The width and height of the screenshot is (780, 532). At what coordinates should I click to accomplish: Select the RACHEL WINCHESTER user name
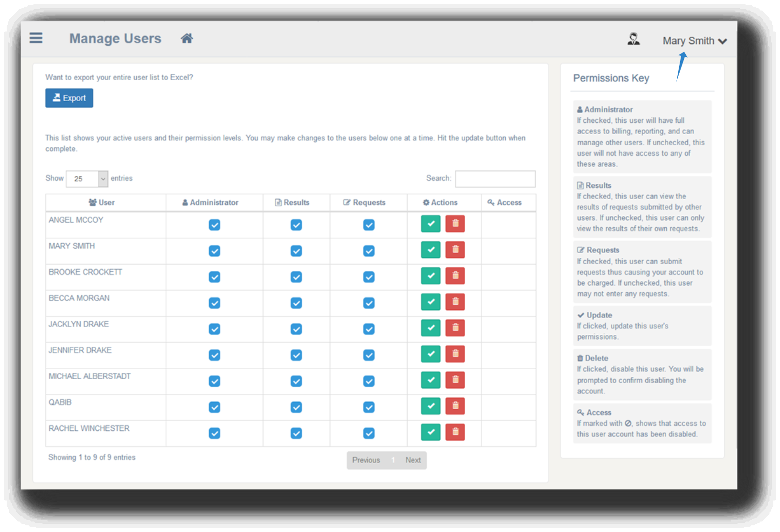[89, 428]
